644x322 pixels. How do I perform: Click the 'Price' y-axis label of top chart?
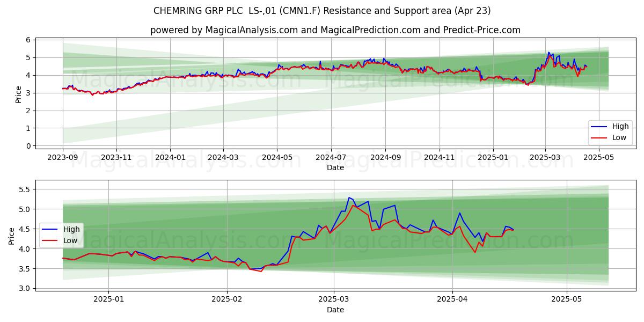(x=19, y=94)
